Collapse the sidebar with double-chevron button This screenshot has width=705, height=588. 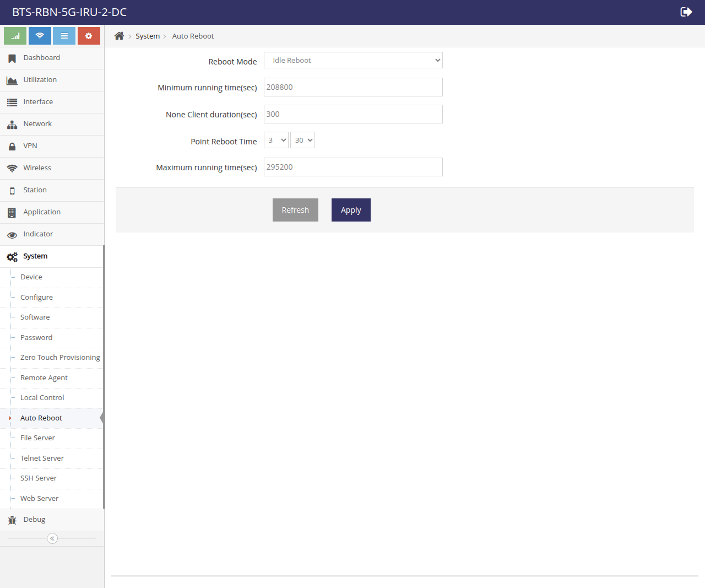pyautogui.click(x=52, y=538)
